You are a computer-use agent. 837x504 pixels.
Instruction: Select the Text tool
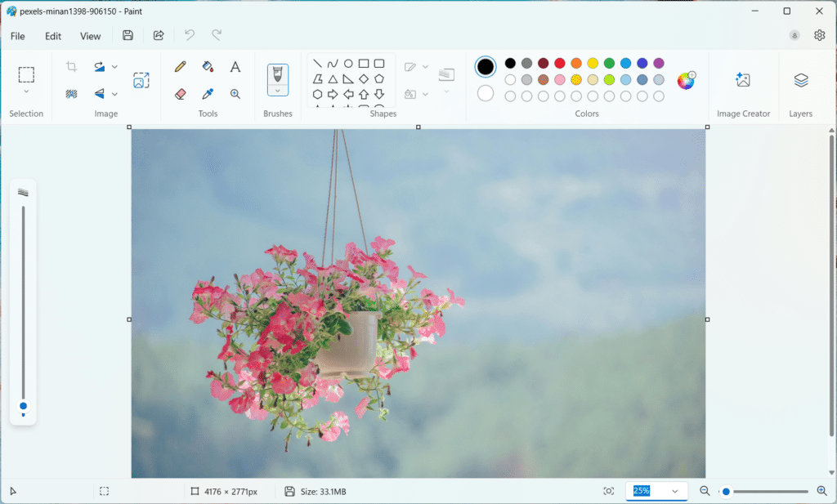(x=235, y=67)
